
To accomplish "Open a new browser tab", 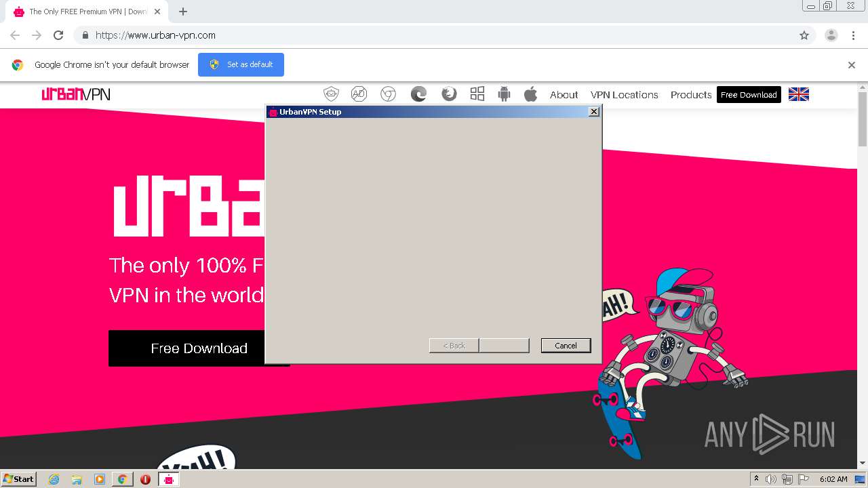I will (x=183, y=12).
